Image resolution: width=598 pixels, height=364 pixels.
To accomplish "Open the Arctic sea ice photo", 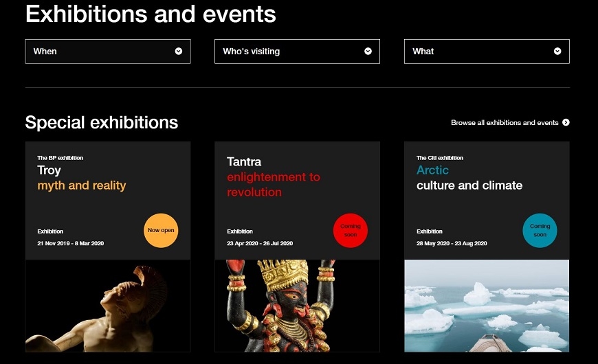I will click(x=487, y=306).
